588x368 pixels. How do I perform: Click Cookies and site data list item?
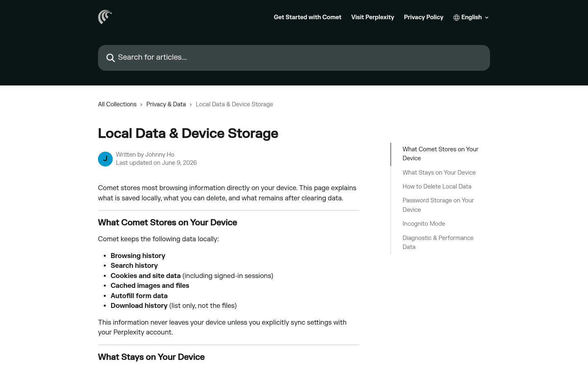[192, 276]
